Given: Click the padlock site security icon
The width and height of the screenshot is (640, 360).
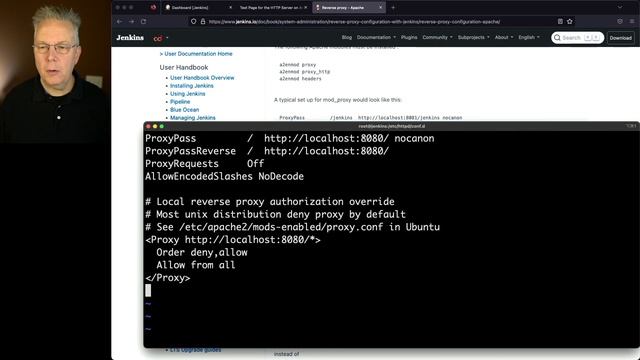Looking at the screenshot, I should point(203,22).
